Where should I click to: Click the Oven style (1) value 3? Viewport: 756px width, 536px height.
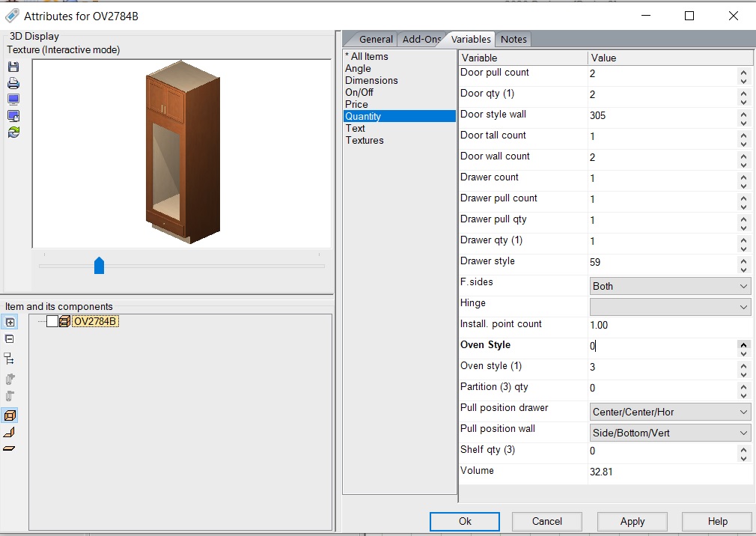(x=593, y=368)
